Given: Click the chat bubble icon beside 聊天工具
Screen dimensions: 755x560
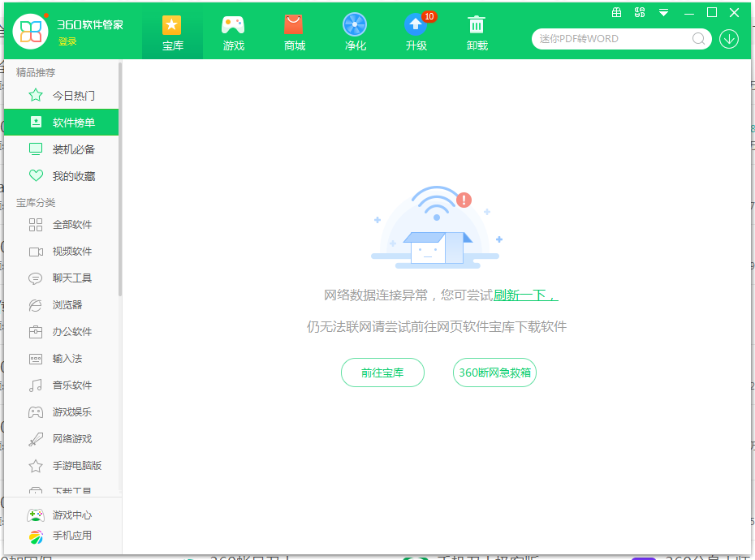Looking at the screenshot, I should [36, 278].
